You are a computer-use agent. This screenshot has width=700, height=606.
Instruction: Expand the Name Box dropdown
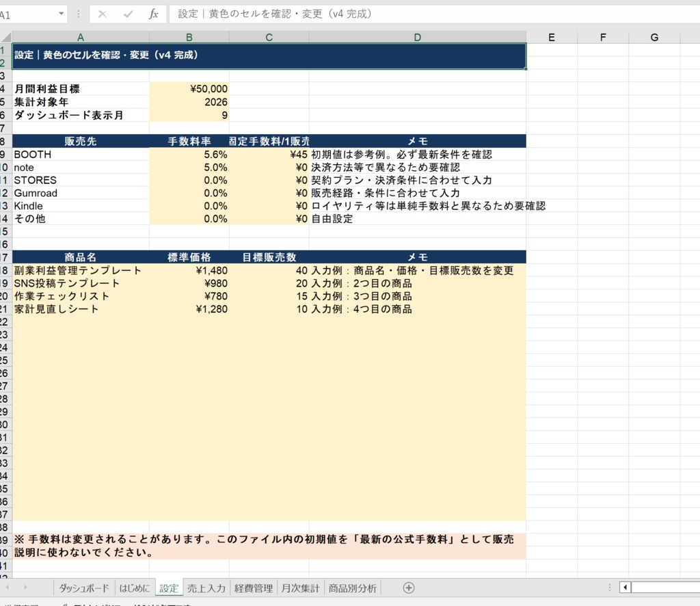[61, 14]
